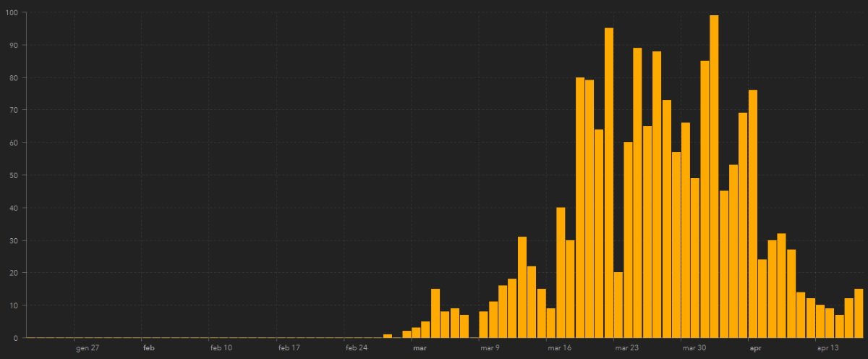Select the 85-value bar beside the tallest bar
Image resolution: width=868 pixels, height=359 pixels.
[705, 200]
